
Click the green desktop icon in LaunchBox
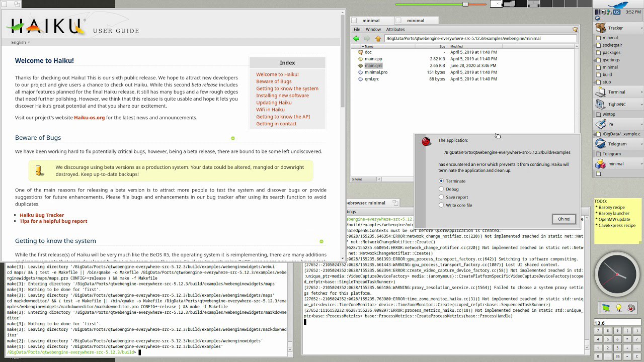pyautogui.click(x=606, y=308)
